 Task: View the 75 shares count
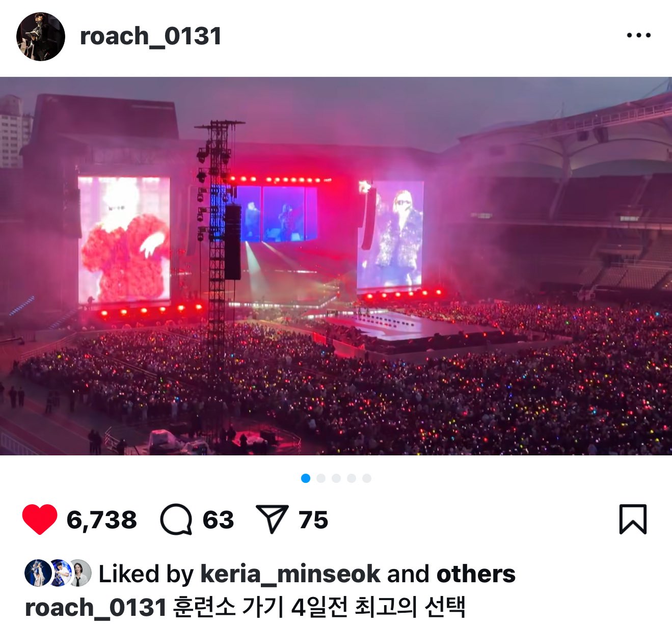[313, 520]
